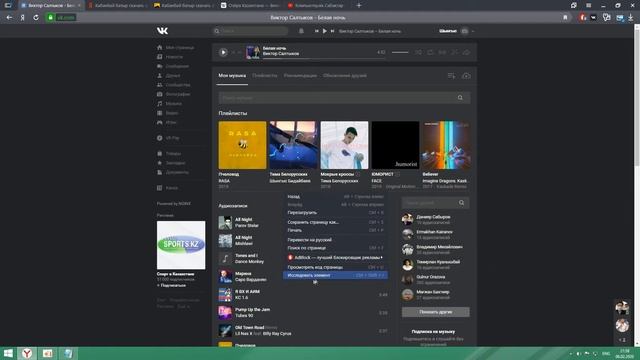This screenshot has height=360, width=640.
Task: Play Pump Up the Jam track
Action: tap(225, 312)
